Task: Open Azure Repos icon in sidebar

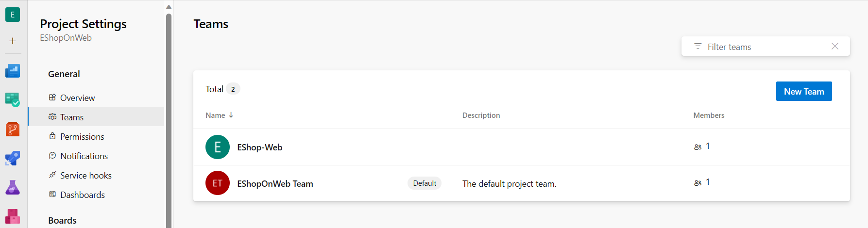Action: coord(13,130)
